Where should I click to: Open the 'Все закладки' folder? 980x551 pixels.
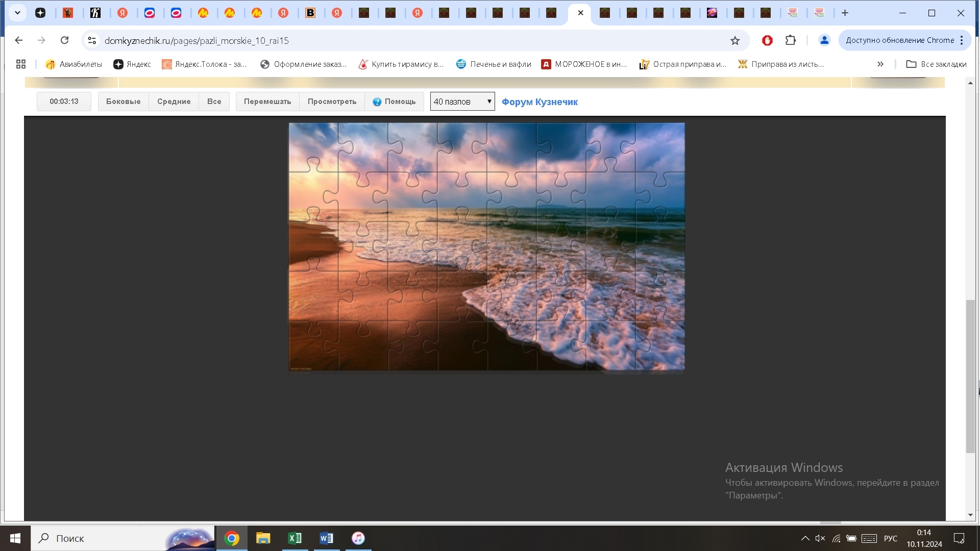click(x=936, y=64)
